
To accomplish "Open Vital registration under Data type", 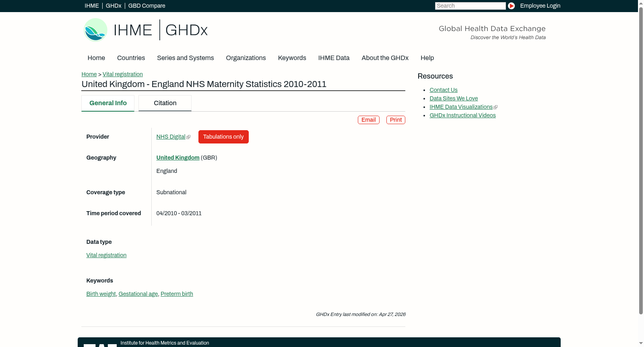I will (106, 255).
